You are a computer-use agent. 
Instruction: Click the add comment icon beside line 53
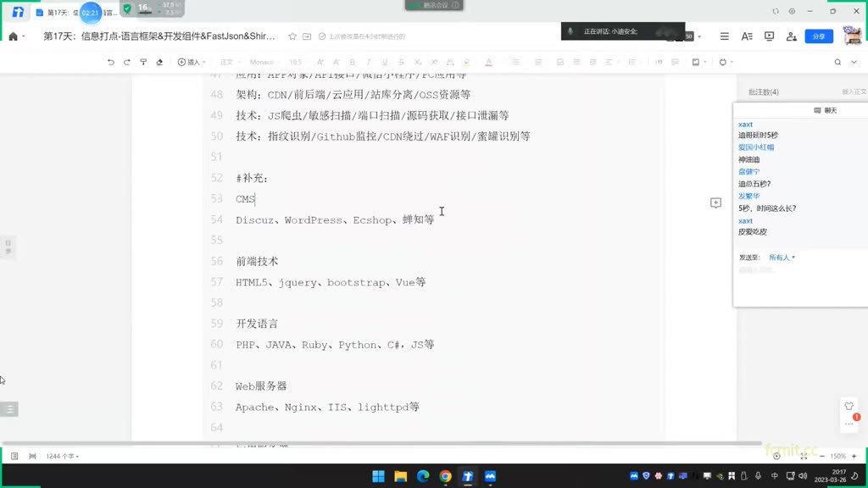(715, 202)
